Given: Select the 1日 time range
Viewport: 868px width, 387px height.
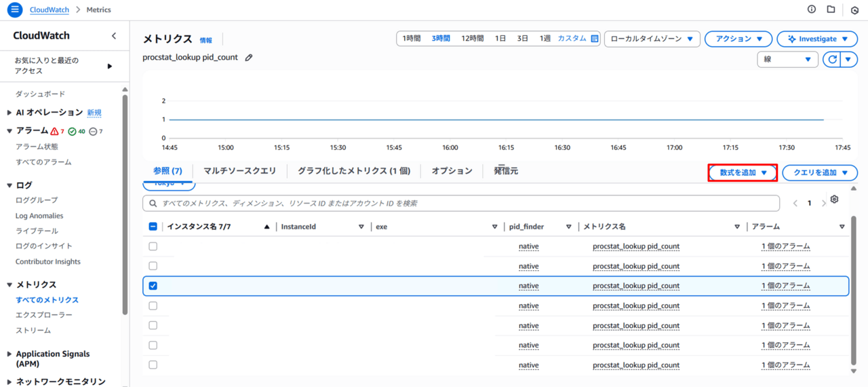Looking at the screenshot, I should point(500,39).
